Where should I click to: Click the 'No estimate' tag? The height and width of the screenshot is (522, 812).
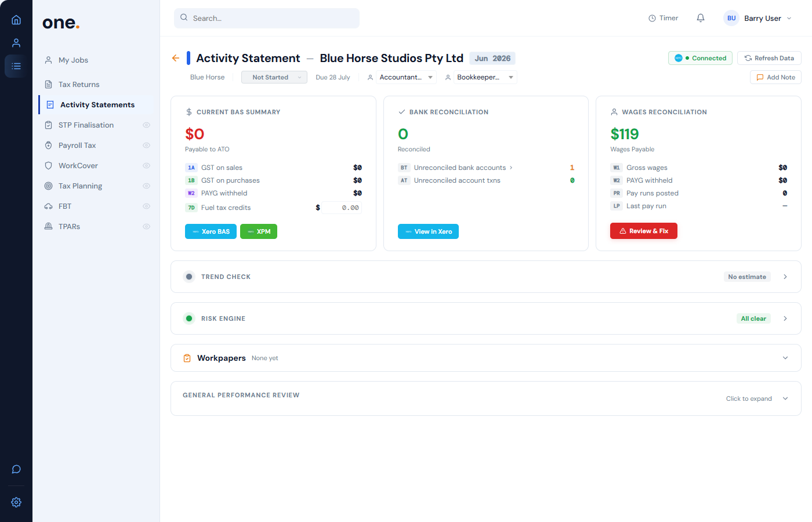click(x=747, y=277)
